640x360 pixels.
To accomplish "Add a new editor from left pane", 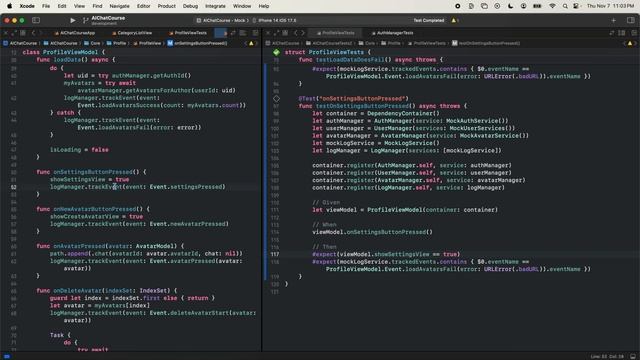I will [255, 33].
